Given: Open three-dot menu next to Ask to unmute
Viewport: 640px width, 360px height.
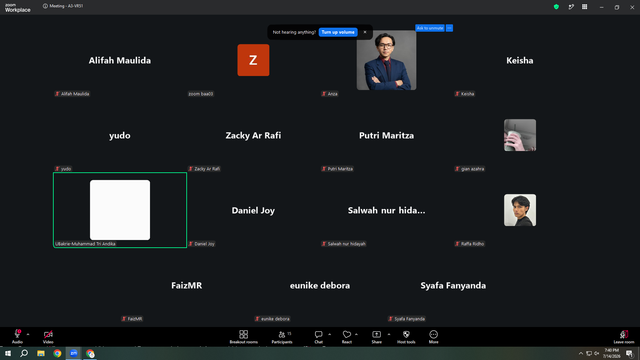Looking at the screenshot, I should [x=449, y=28].
